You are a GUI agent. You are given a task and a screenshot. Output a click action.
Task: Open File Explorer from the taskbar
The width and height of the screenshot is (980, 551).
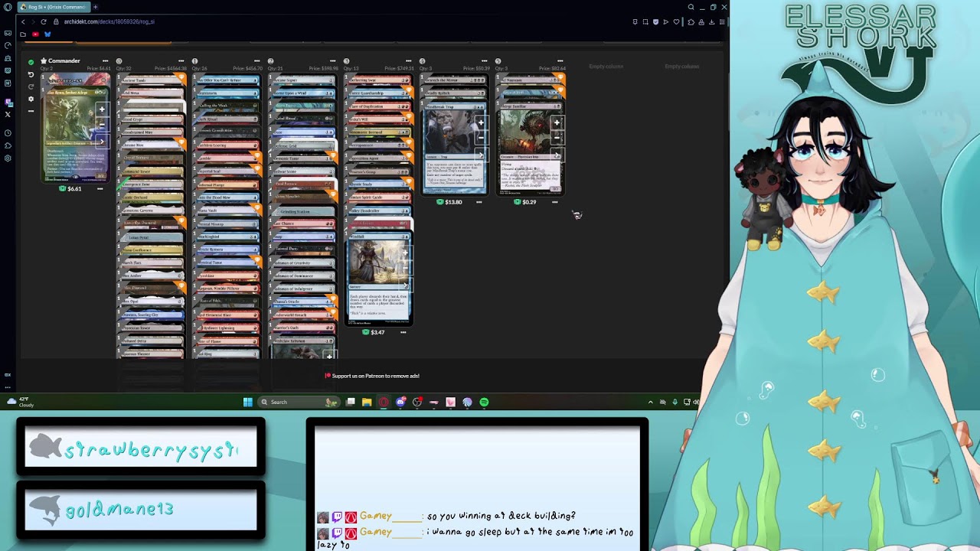pyautogui.click(x=367, y=402)
